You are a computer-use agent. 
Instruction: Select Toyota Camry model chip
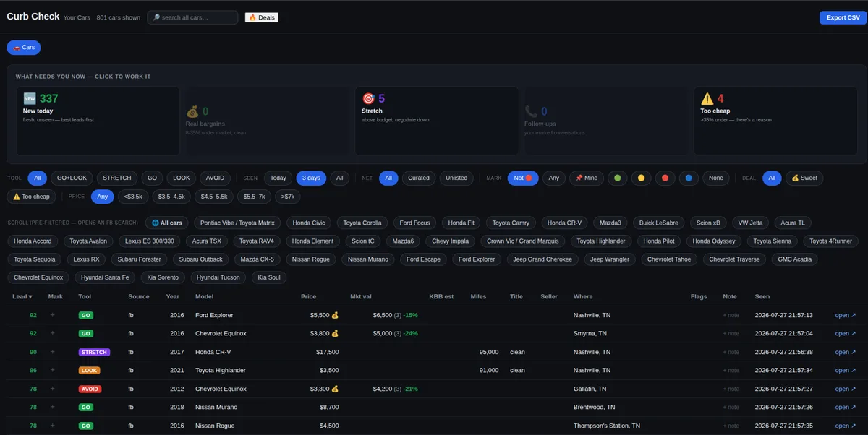tap(511, 223)
